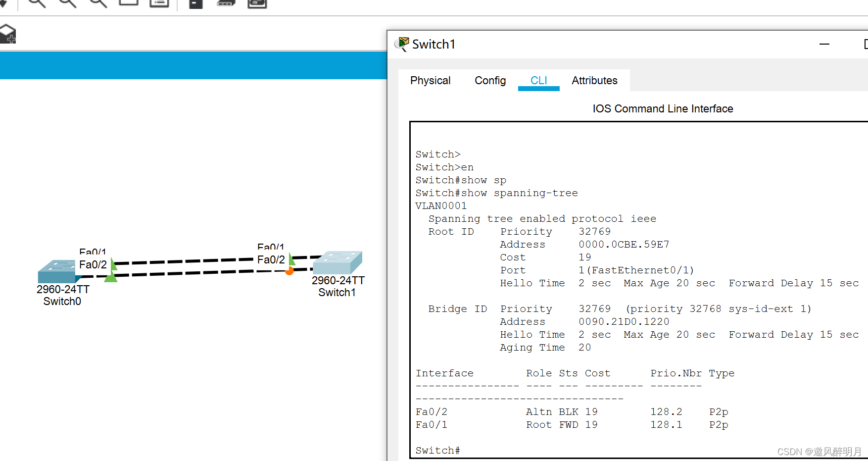Click the Altn role in Fa0/2 row
This screenshot has height=461, width=868.
[539, 412]
